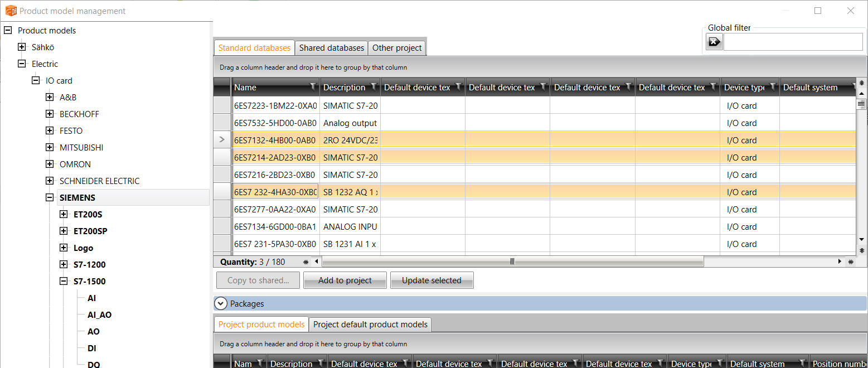Collapse the S7-1500 node
This screenshot has height=368, width=868.
(x=64, y=281)
